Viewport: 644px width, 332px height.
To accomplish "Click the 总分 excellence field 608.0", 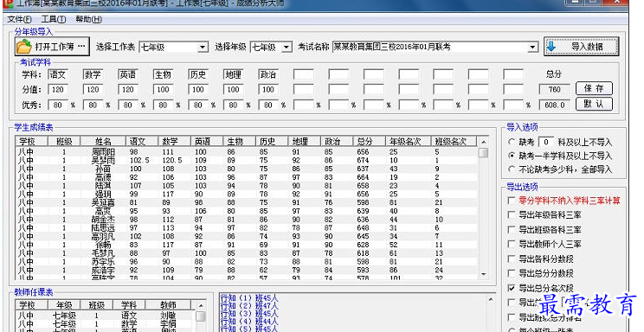I will 555,105.
